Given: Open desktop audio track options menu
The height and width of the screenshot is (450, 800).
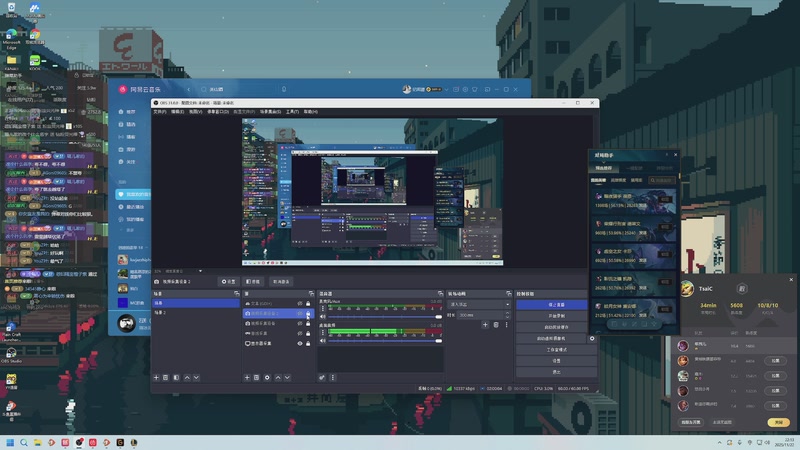Looking at the screenshot, I should coord(322,332).
